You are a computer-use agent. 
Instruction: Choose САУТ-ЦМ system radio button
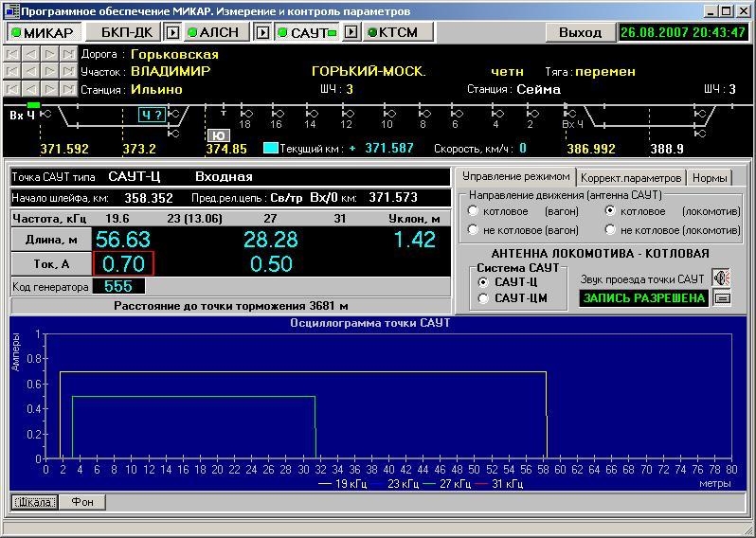(x=483, y=299)
